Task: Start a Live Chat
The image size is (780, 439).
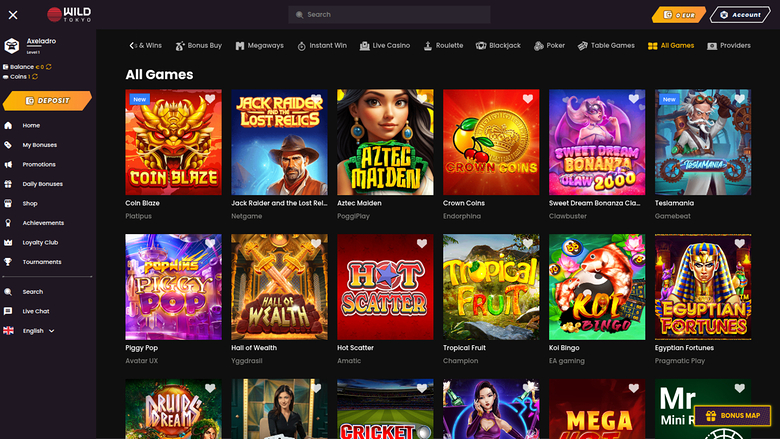Action: (x=36, y=311)
